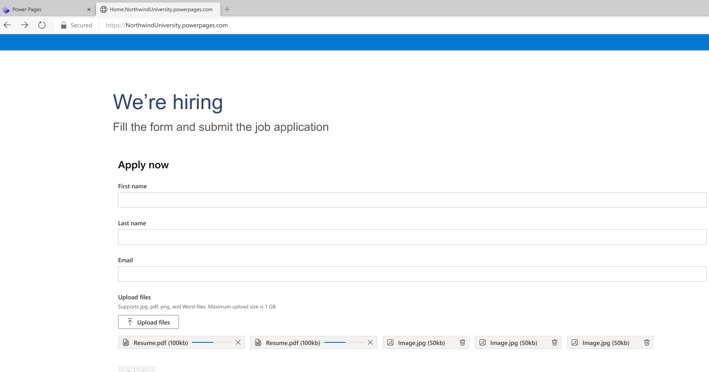The width and height of the screenshot is (709, 372).
Task: Click the "Email" label
Action: pos(125,260)
